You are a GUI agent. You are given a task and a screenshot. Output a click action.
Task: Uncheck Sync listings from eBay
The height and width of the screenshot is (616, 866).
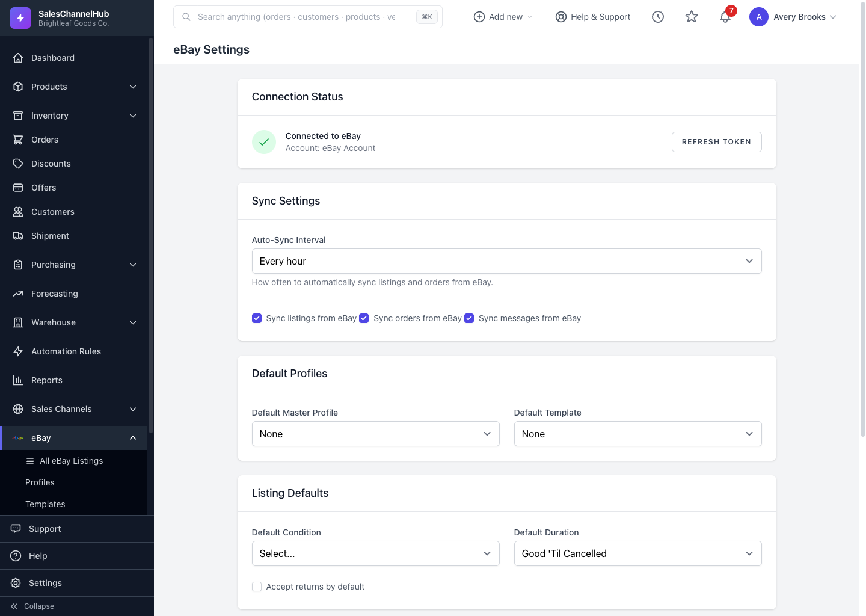[x=257, y=318]
